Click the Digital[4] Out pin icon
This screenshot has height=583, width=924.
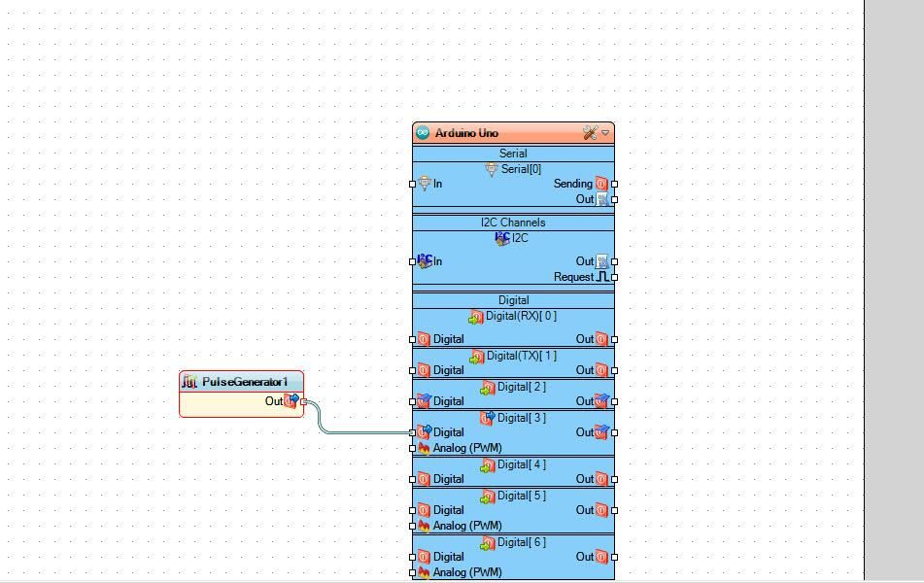(x=601, y=479)
